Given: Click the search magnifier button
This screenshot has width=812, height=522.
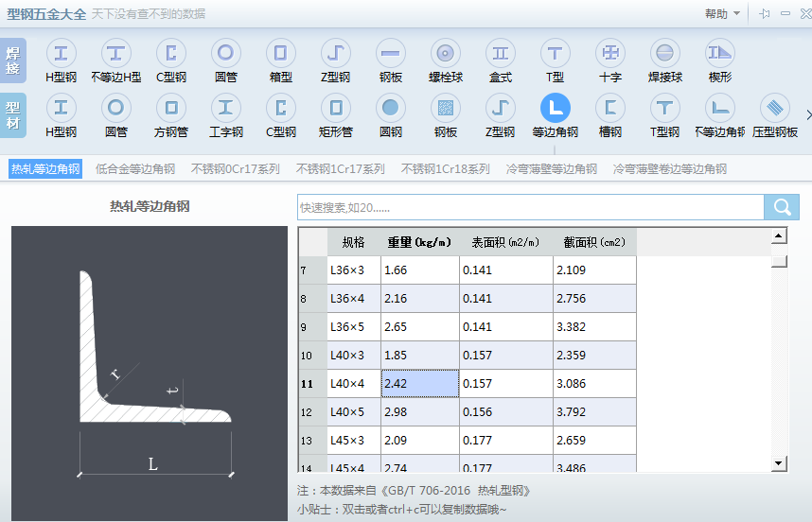Looking at the screenshot, I should coord(782,207).
